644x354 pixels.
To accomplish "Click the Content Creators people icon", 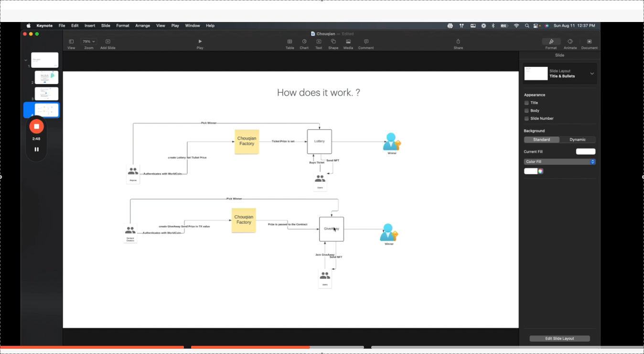I will pos(130,231).
